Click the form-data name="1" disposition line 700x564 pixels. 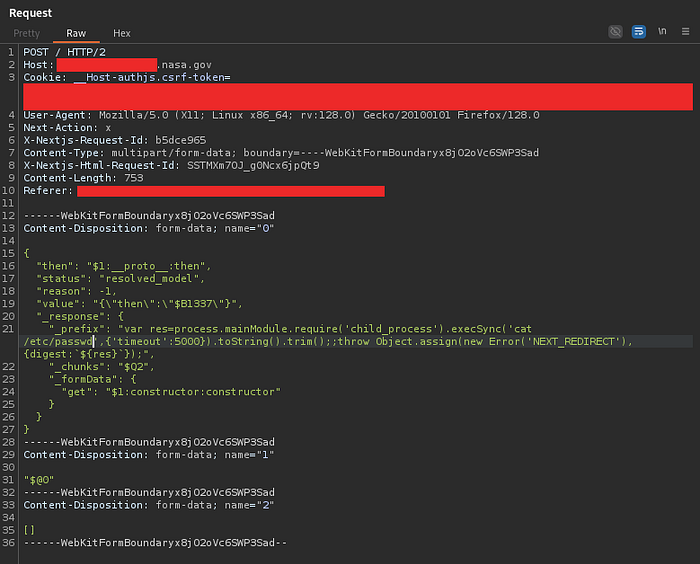pos(149,455)
